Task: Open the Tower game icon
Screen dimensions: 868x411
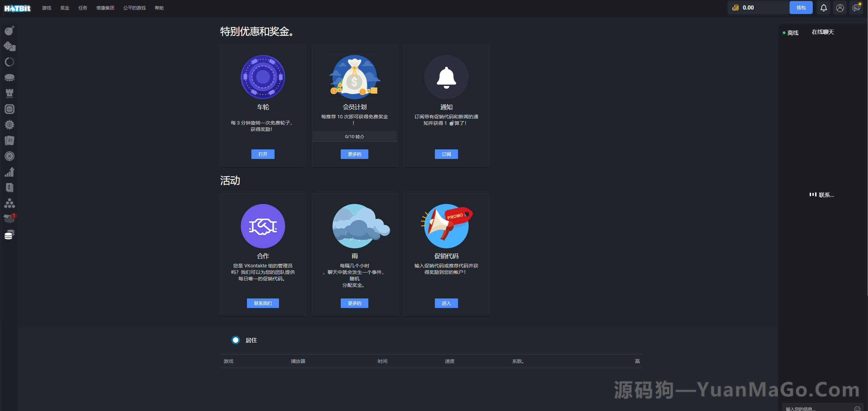Action: tap(9, 93)
